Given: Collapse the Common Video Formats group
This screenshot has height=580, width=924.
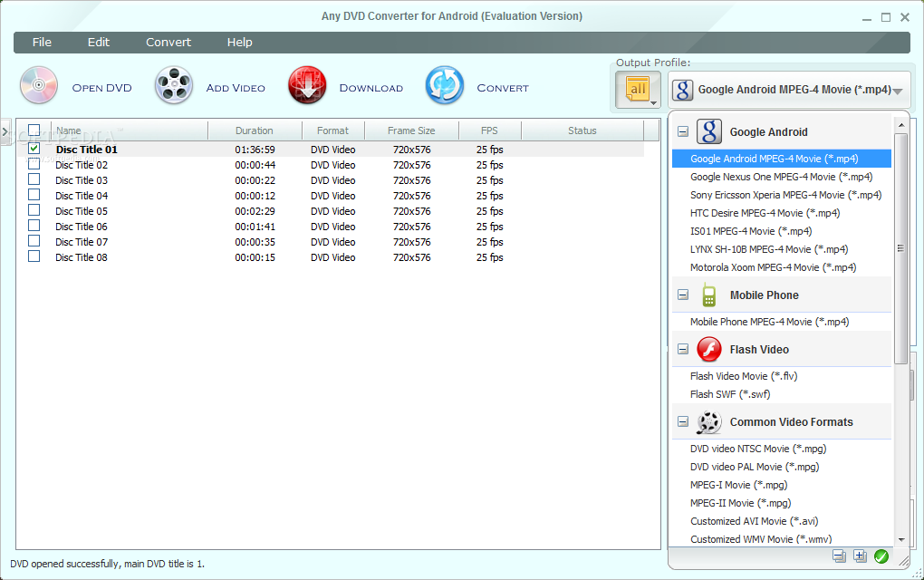Looking at the screenshot, I should pyautogui.click(x=683, y=421).
